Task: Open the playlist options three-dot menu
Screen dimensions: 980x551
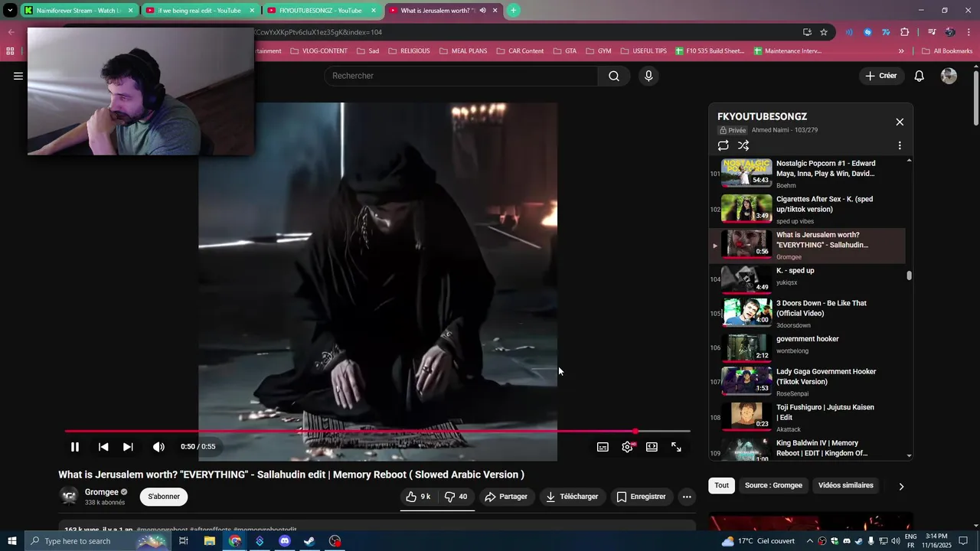Action: pos(900,145)
